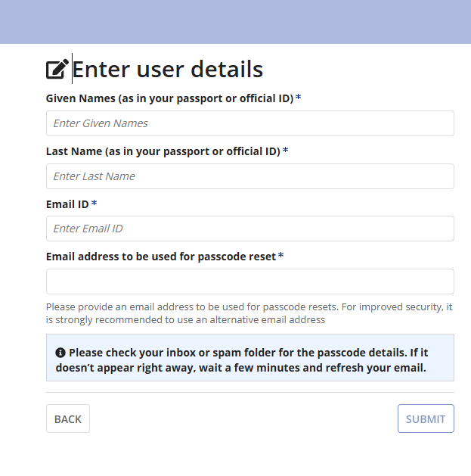Viewport: 471px width, 476px height.
Task: Click the blue header banner
Action: pos(235,21)
